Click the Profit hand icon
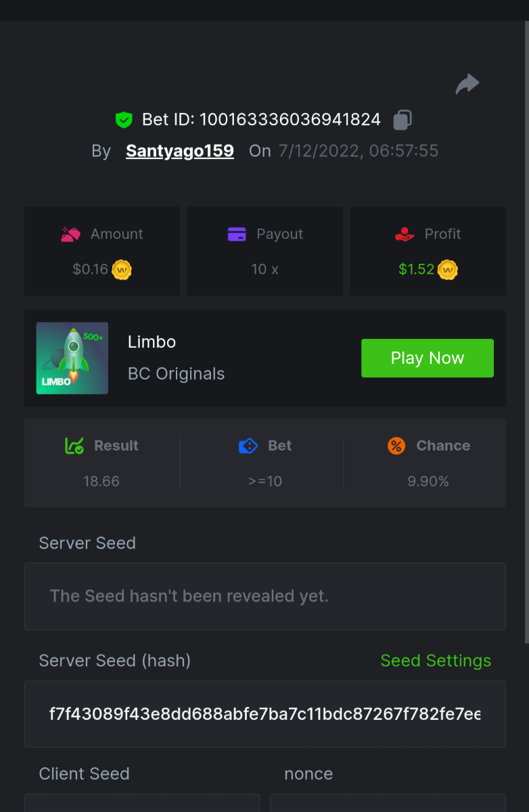529x812 pixels. point(405,235)
